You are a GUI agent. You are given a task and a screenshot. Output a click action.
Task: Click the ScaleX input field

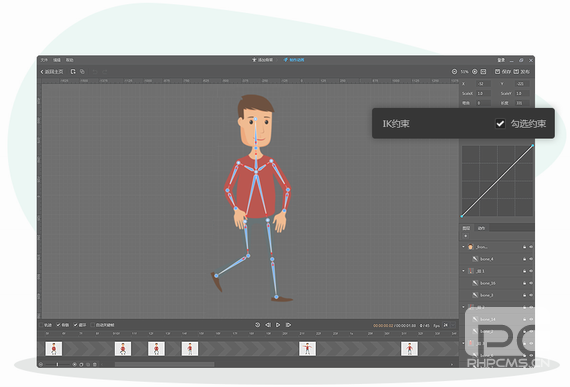[483, 93]
